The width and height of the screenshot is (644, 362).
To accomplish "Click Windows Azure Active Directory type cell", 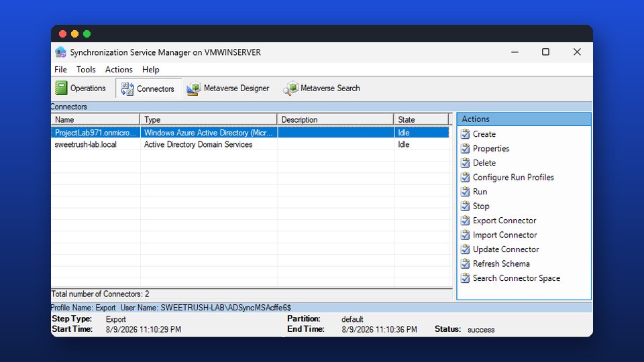I will 208,133.
